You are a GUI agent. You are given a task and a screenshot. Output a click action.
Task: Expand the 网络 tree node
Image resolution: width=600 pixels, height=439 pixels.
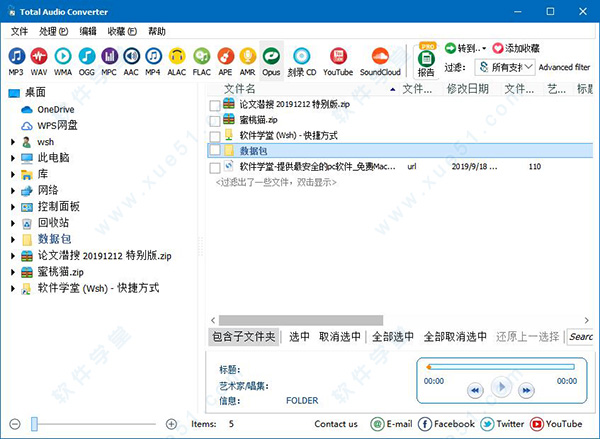tap(13, 191)
